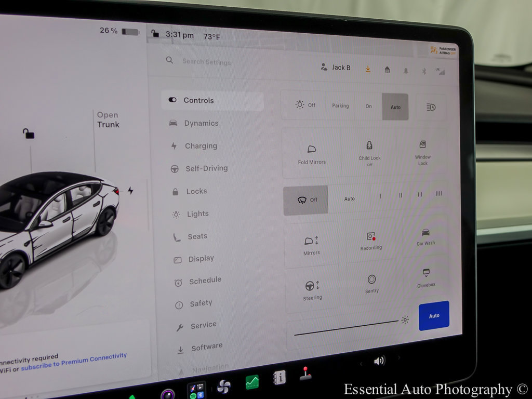The height and width of the screenshot is (399, 532).
Task: Toggle Sentry mode
Action: [x=372, y=284]
